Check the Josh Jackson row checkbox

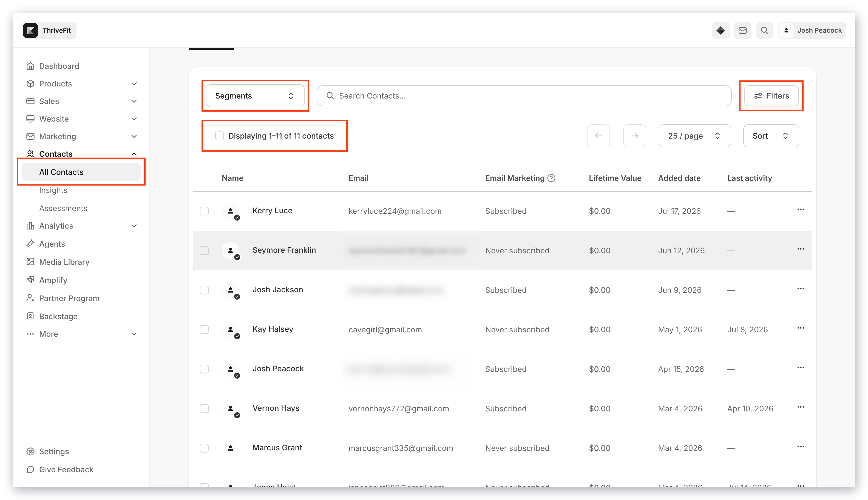[204, 290]
